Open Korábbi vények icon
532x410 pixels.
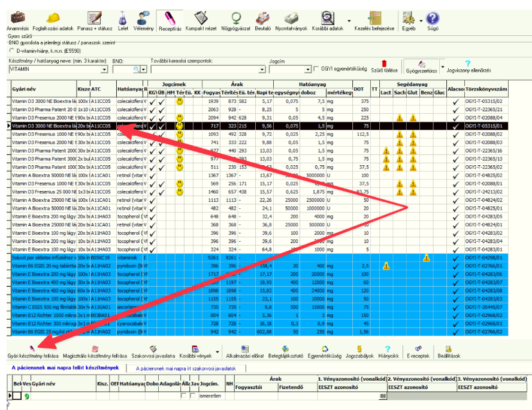tap(195, 349)
